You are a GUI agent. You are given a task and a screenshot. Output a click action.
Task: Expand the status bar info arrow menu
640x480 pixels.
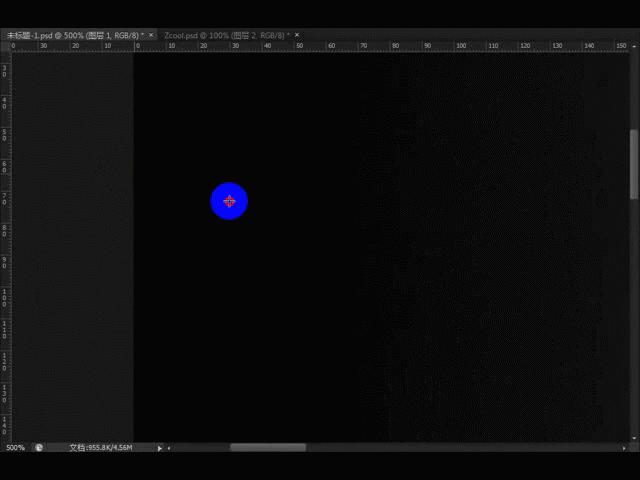pyautogui.click(x=159, y=448)
